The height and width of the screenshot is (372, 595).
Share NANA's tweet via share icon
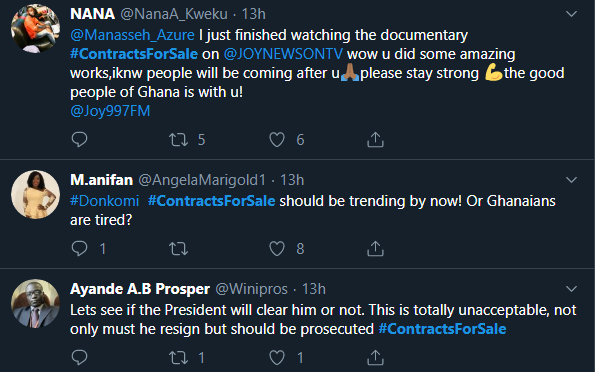375,139
